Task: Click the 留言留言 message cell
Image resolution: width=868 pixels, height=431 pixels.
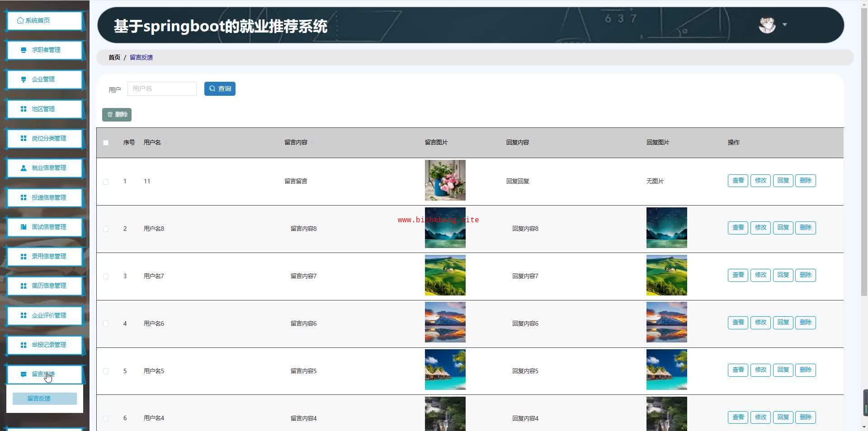Action: tap(296, 181)
